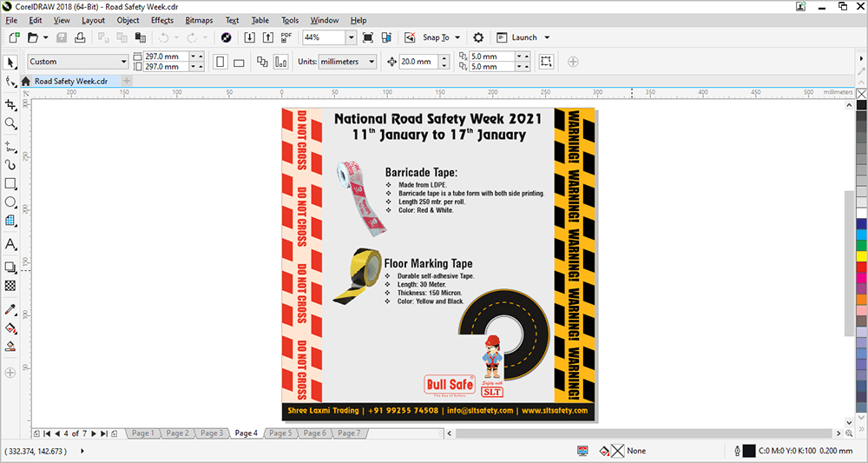This screenshot has width=868, height=463.
Task: Click the Quick customize plus in property bar
Action: (x=573, y=62)
